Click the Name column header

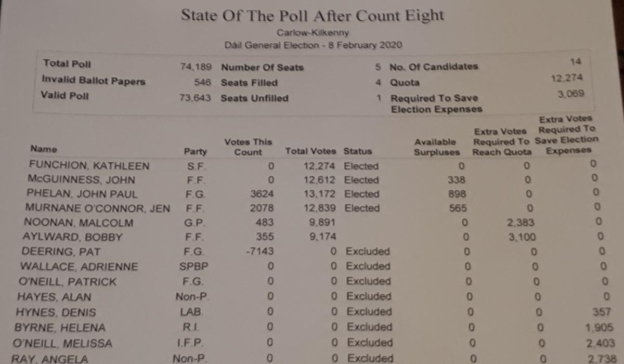coord(44,149)
